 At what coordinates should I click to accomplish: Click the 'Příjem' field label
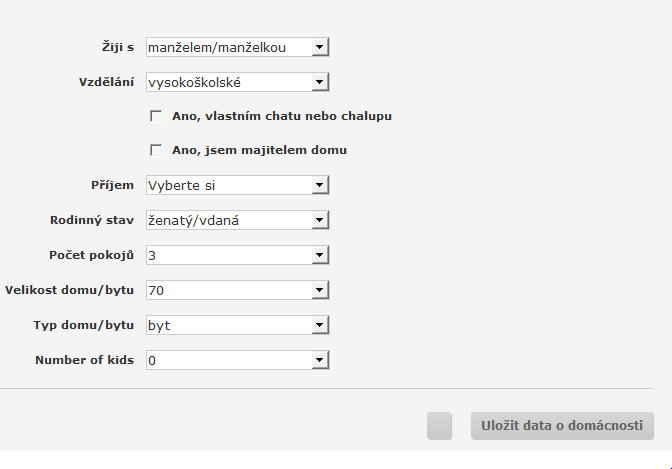112,185
